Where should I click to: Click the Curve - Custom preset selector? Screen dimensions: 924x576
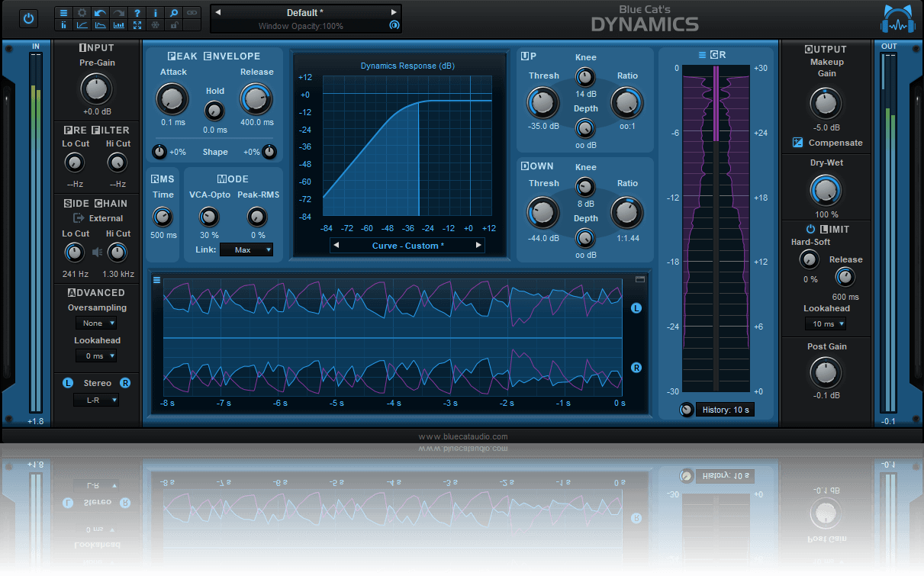408,246
